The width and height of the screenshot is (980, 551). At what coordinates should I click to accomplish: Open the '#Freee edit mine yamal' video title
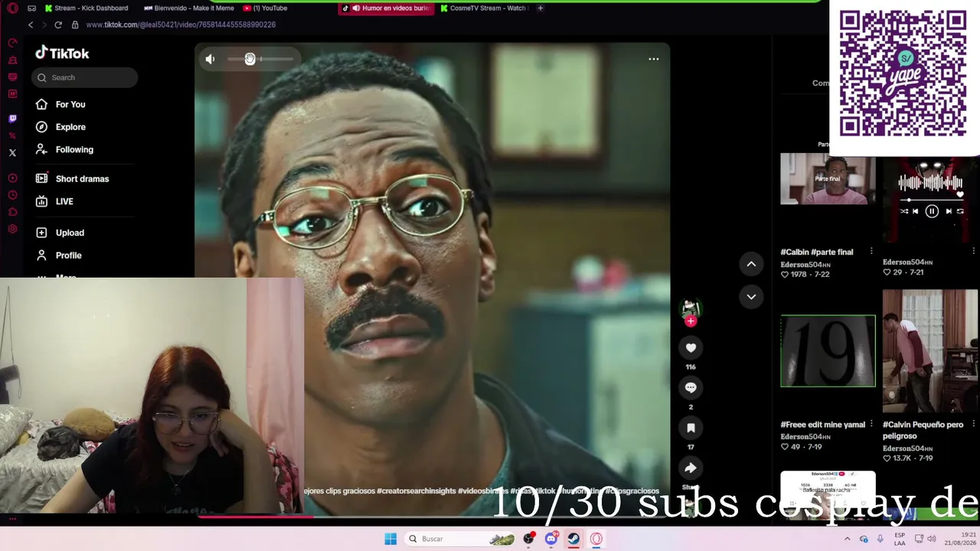822,425
